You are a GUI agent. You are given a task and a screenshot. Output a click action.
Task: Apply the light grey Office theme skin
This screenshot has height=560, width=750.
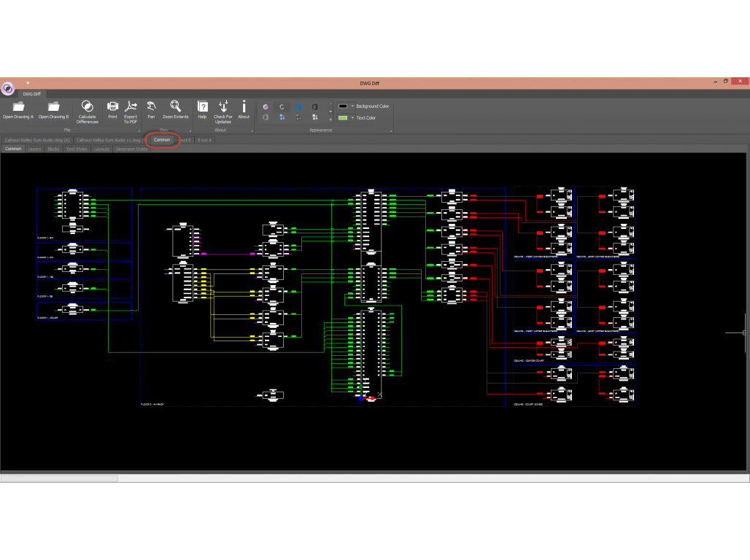coord(266,117)
